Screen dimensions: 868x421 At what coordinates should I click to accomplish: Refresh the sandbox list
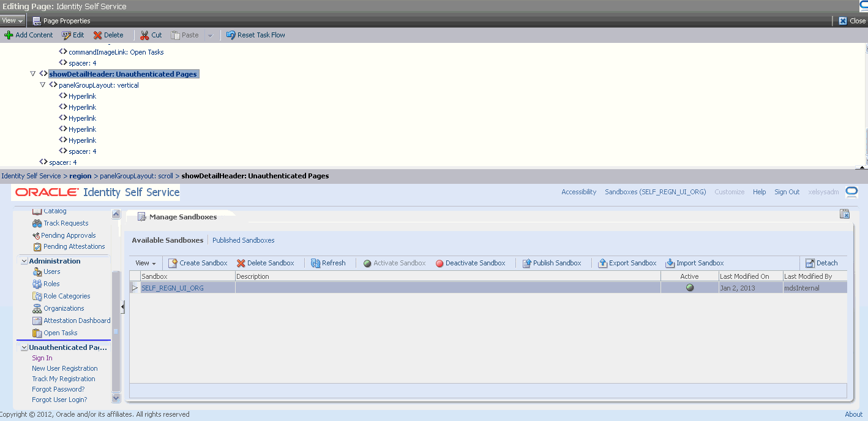pyautogui.click(x=328, y=263)
